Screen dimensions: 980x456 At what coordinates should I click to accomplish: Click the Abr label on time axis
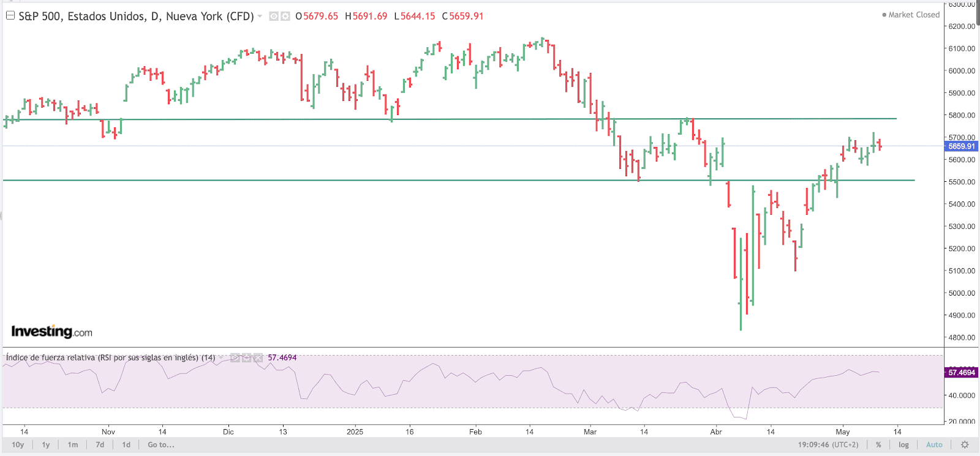click(x=716, y=432)
